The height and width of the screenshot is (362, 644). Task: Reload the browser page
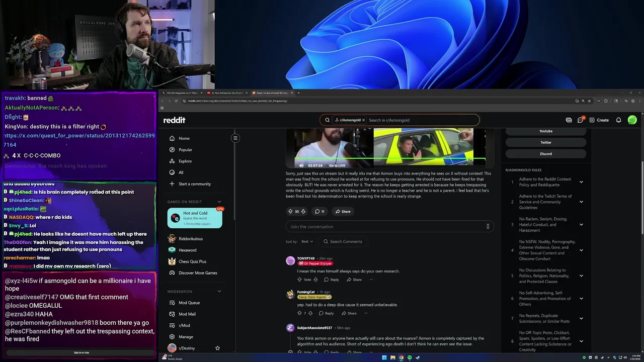(176, 101)
